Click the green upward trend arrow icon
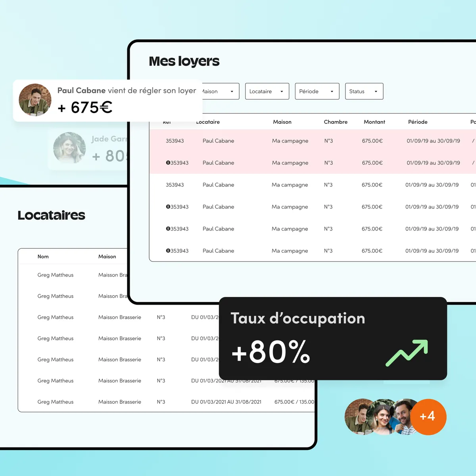 pos(407,353)
